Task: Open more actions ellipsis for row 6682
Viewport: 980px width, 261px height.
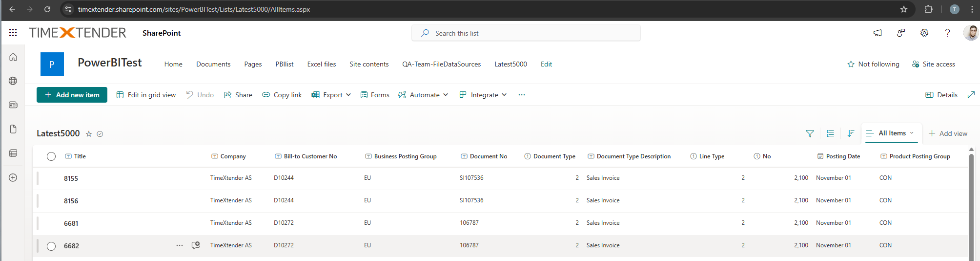Action: (180, 245)
